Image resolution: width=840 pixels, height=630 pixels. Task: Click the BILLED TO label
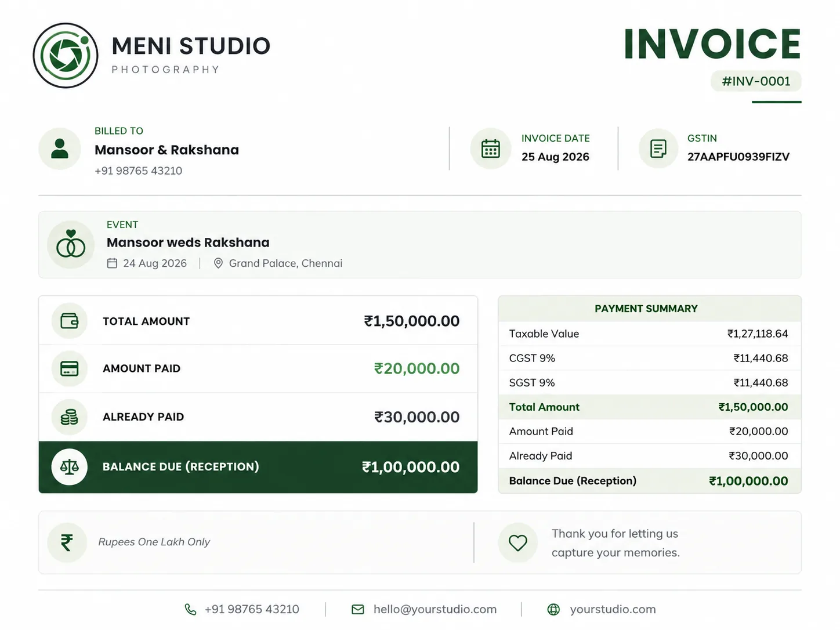119,131
